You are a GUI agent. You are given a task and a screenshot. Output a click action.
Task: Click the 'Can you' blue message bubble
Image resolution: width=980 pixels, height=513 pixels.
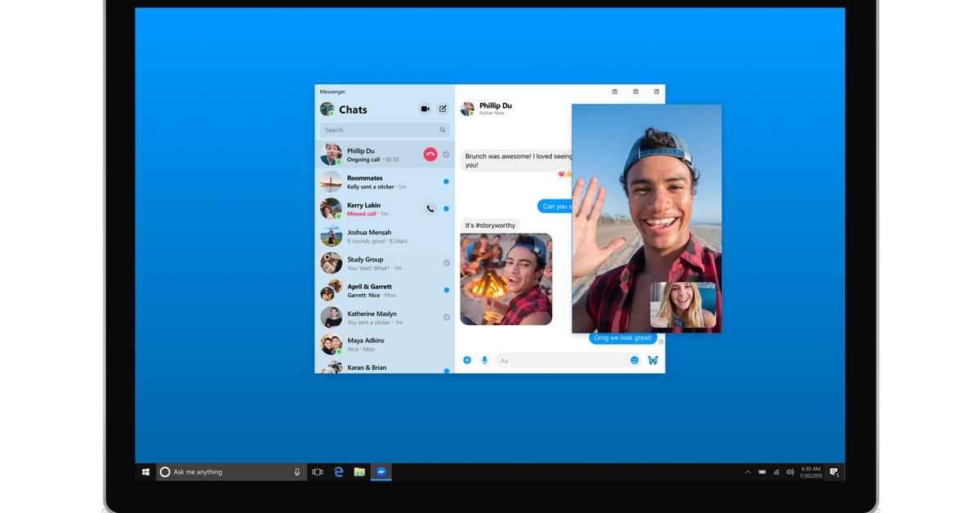click(x=555, y=206)
